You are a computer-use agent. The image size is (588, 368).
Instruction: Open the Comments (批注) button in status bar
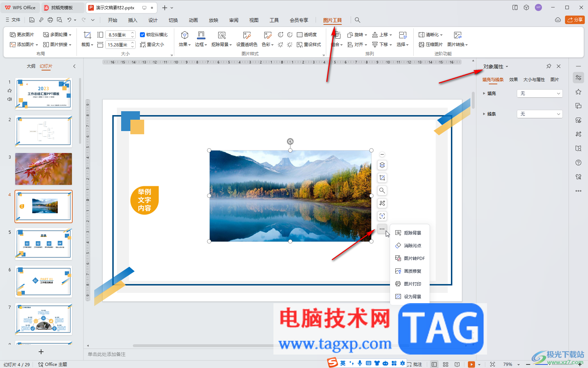coord(414,364)
